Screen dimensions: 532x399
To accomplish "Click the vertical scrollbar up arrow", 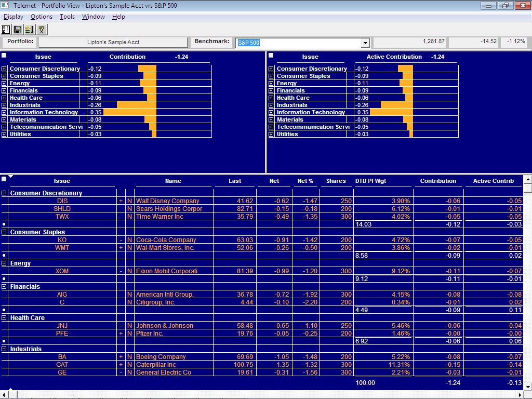I will [x=528, y=179].
